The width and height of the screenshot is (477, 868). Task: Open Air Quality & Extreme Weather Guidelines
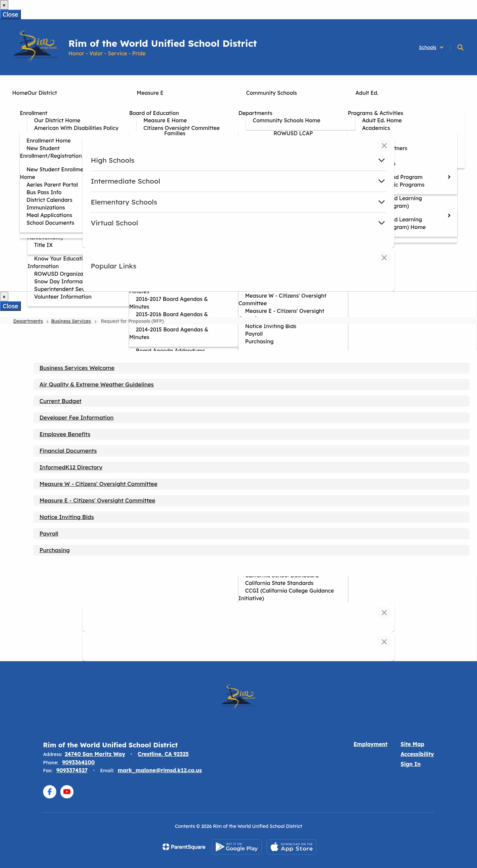96,385
